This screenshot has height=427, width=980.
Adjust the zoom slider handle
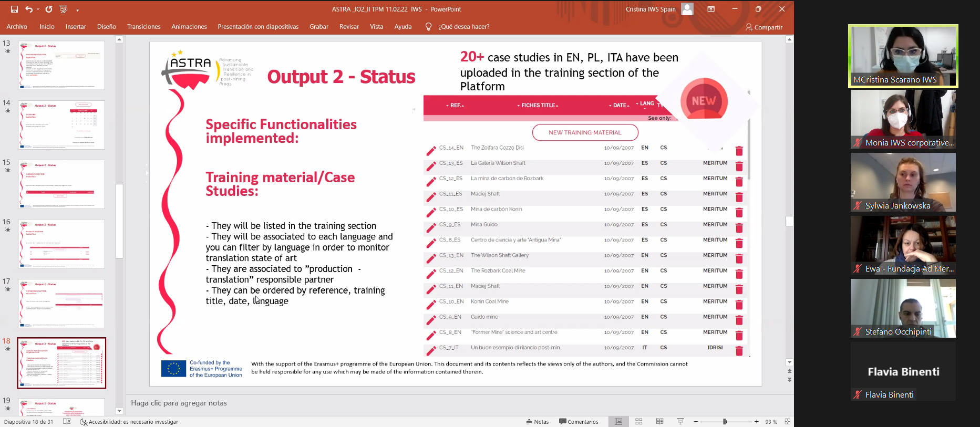point(725,422)
